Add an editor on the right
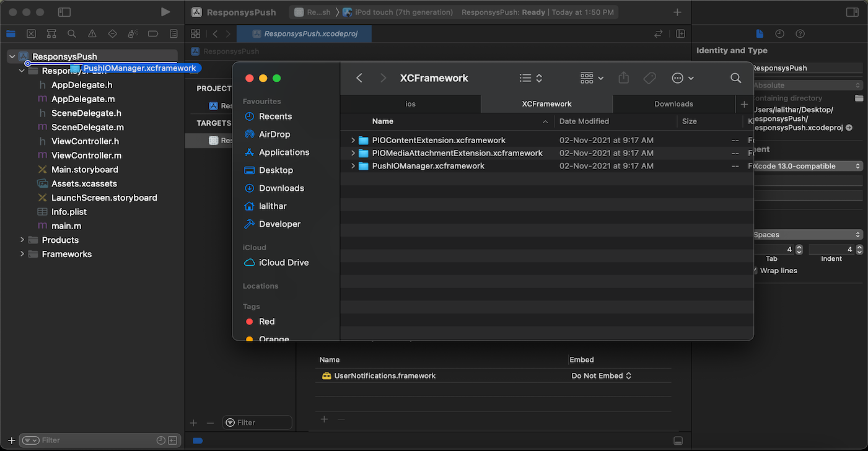868x451 pixels. click(680, 34)
